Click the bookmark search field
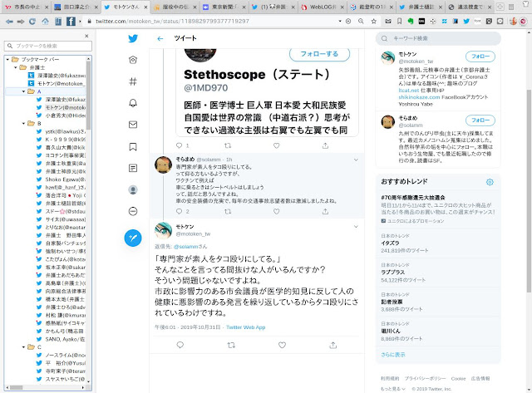Viewport: 532px width, 393px height. pos(48,46)
